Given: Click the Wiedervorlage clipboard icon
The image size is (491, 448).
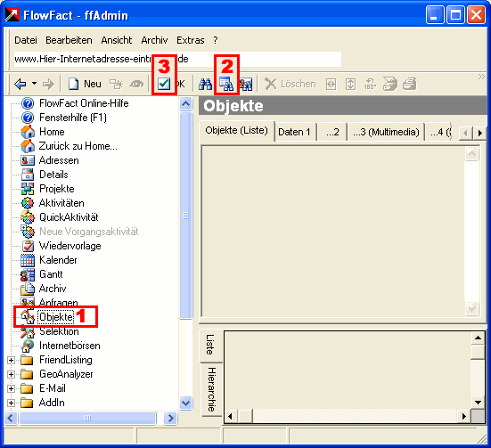Looking at the screenshot, I should (x=29, y=246).
